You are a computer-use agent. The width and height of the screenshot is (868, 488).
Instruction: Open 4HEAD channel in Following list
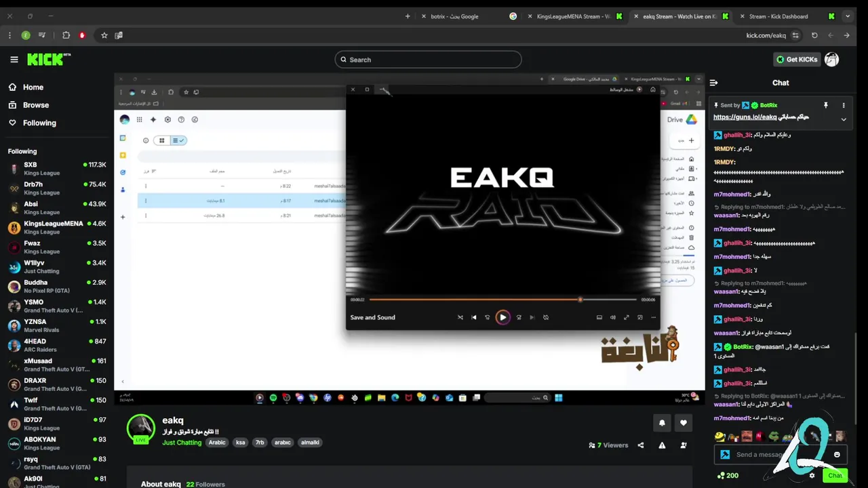tap(57, 346)
